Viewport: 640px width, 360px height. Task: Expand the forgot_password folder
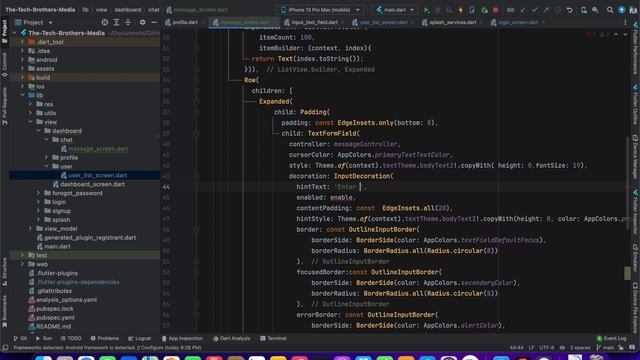(38, 193)
